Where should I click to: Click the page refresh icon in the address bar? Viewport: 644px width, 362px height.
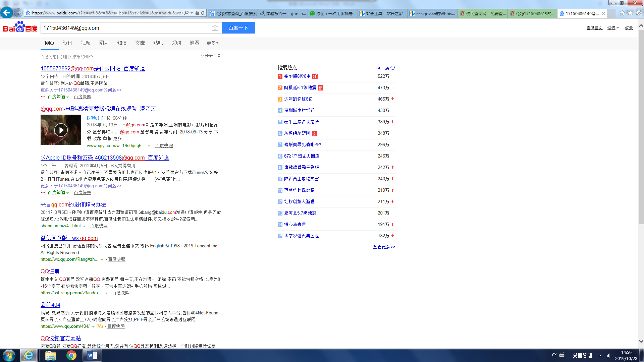point(203,13)
